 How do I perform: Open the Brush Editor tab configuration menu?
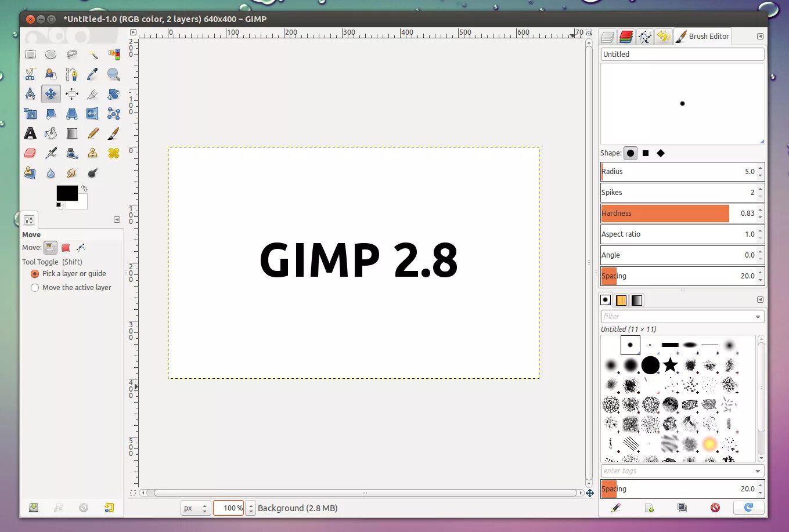click(x=760, y=36)
